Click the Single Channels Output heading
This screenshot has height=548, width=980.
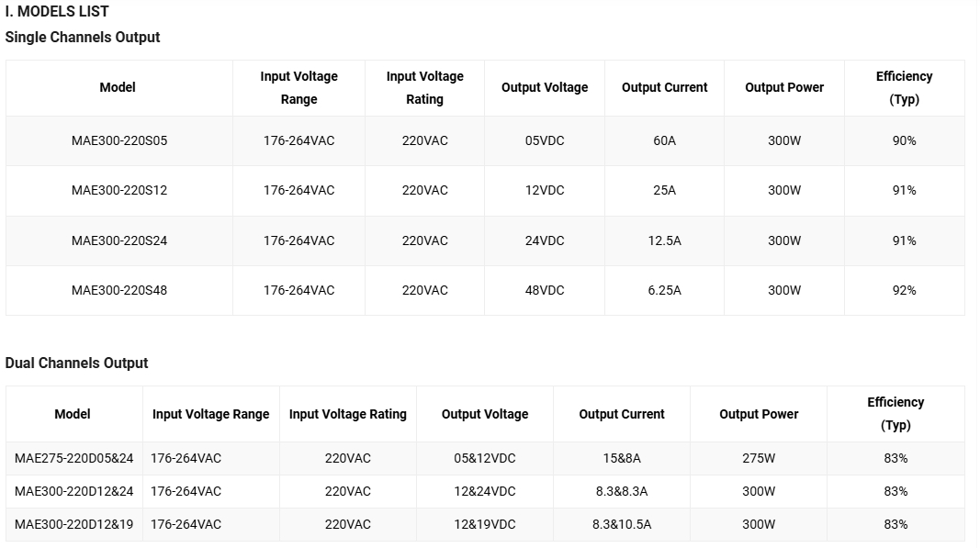pyautogui.click(x=83, y=38)
